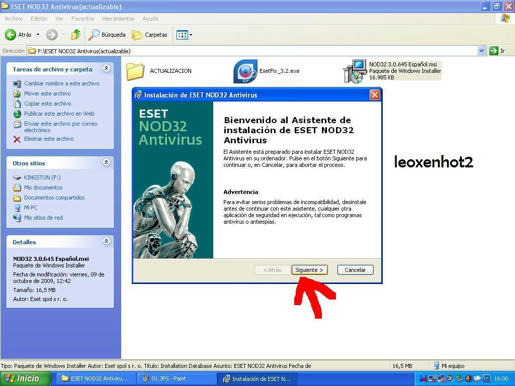Open Documentos compartidos link
Viewport: 515px width, 386px height.
[54, 197]
